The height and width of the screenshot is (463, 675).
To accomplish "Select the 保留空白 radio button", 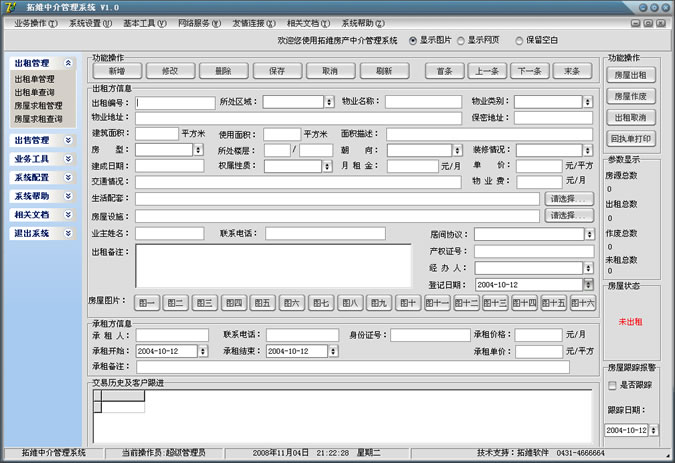I will point(519,40).
